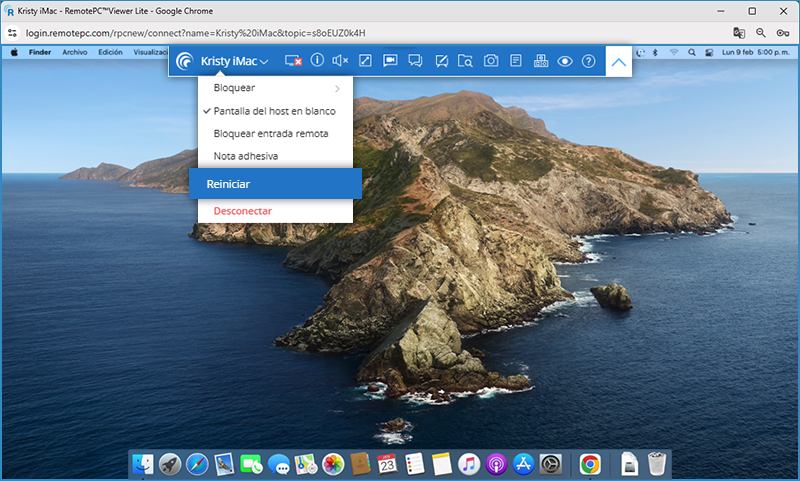Click the Bluetooth icon in the Mac menu bar
800x481 pixels.
tap(656, 52)
